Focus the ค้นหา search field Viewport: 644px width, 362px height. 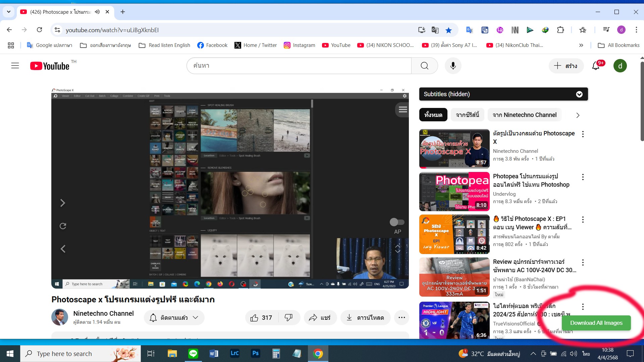[x=299, y=66]
